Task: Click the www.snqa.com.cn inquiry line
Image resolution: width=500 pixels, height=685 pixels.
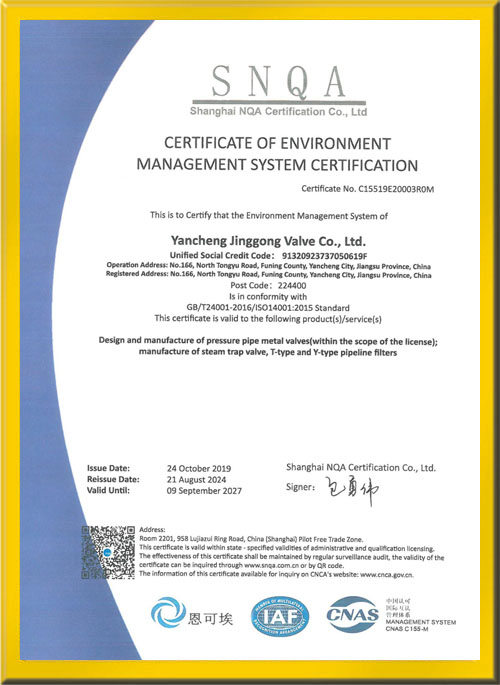Action: [x=242, y=565]
